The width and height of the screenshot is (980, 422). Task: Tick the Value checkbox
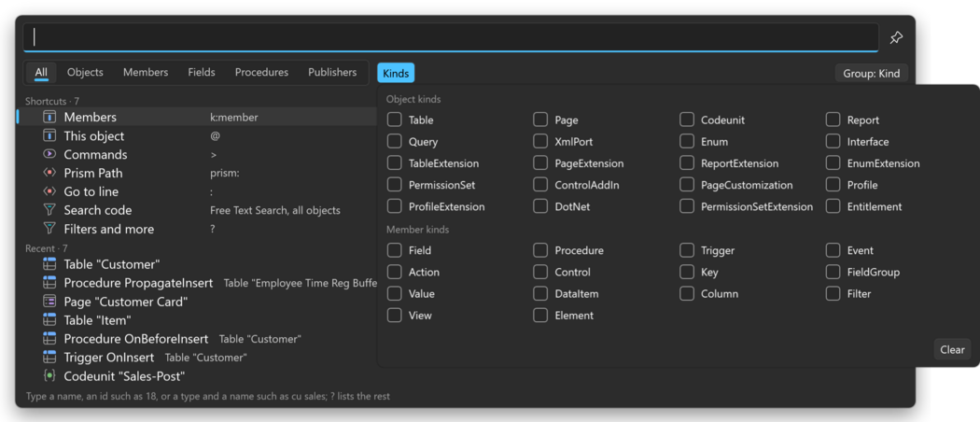point(395,293)
